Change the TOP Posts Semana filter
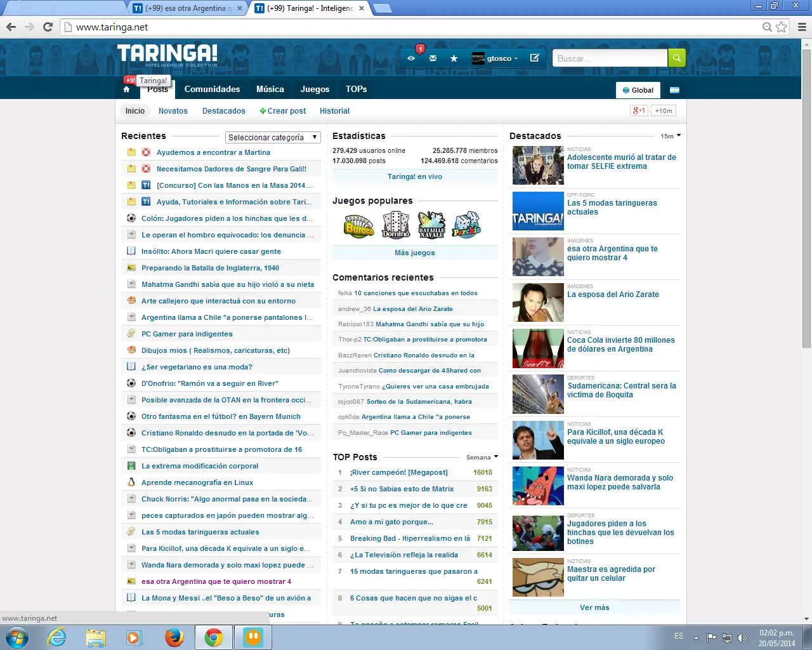The height and width of the screenshot is (650, 812). tap(481, 457)
